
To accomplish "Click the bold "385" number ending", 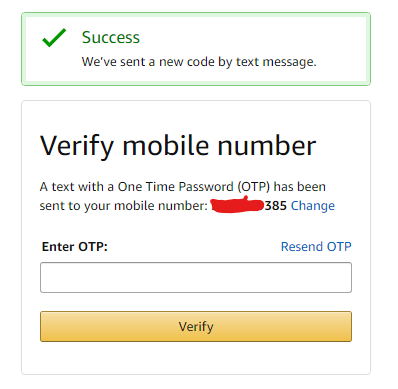I will point(276,206).
